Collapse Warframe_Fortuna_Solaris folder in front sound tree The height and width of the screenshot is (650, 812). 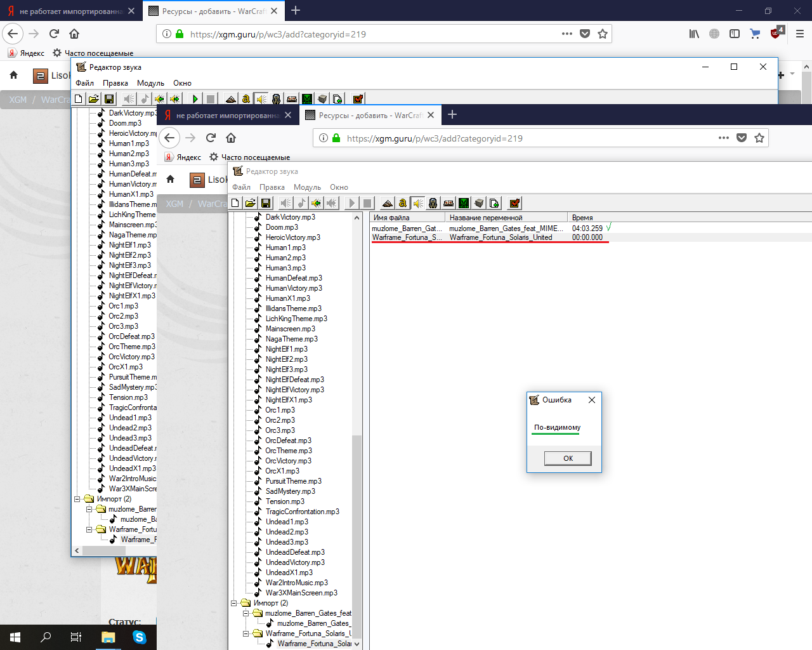tap(246, 633)
